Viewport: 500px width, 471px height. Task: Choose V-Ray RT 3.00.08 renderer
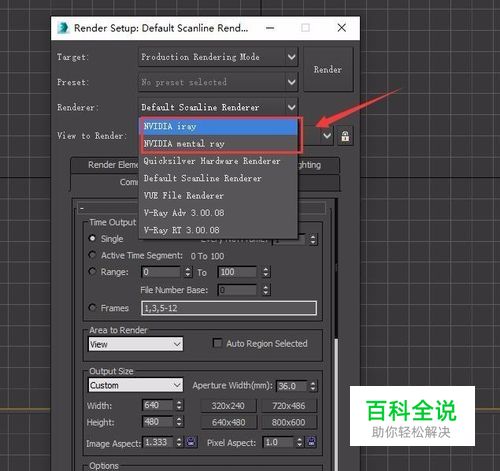(218, 230)
